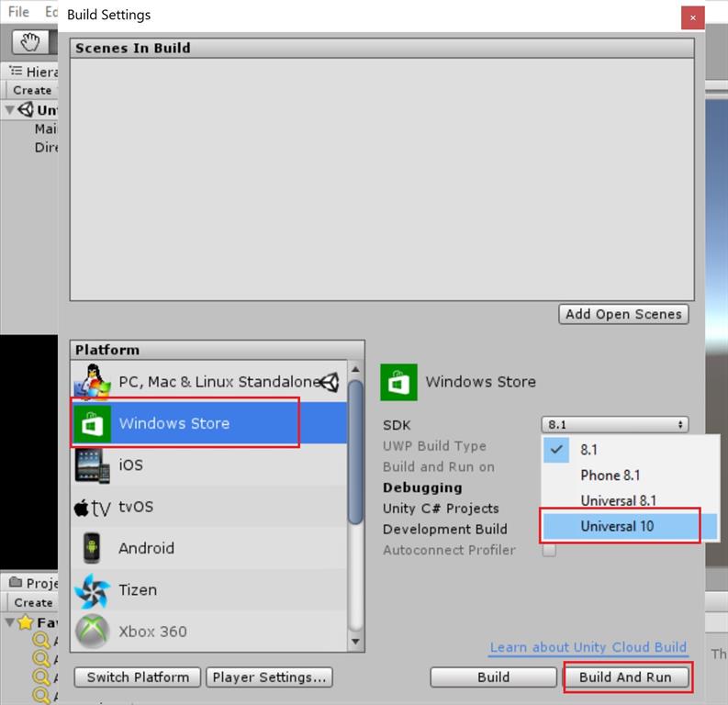728x705 pixels.
Task: Click the Create button in Project panel
Action: (33, 602)
